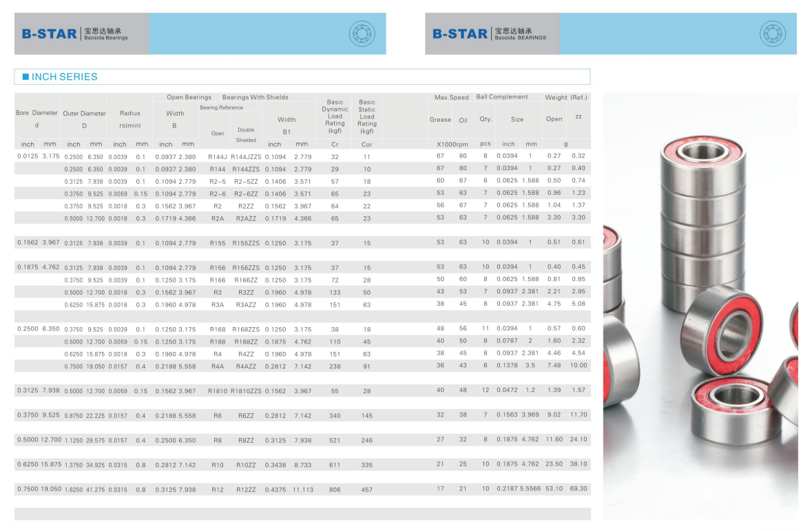Choose the R188 open bearing reference
812x531 pixels.
click(x=218, y=342)
